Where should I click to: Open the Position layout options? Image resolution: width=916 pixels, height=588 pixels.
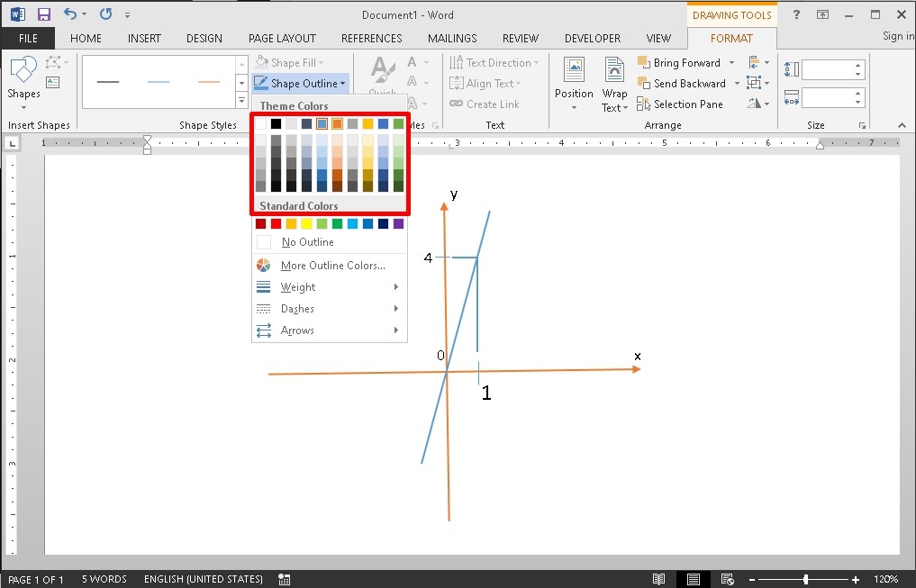(x=574, y=84)
